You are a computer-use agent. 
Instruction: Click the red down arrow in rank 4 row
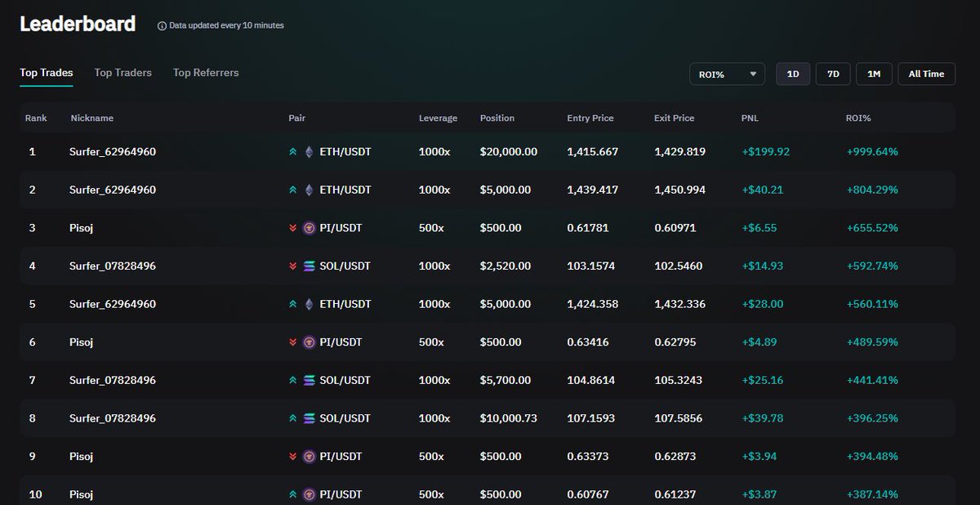pyautogui.click(x=293, y=266)
